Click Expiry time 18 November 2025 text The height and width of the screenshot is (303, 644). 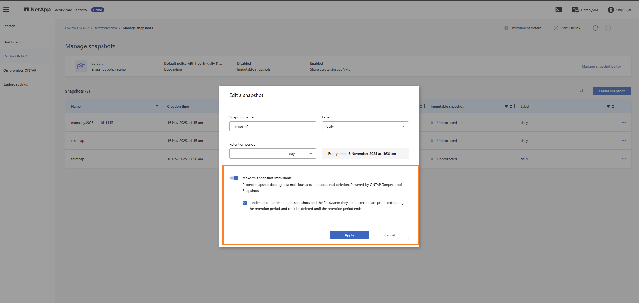pyautogui.click(x=362, y=154)
